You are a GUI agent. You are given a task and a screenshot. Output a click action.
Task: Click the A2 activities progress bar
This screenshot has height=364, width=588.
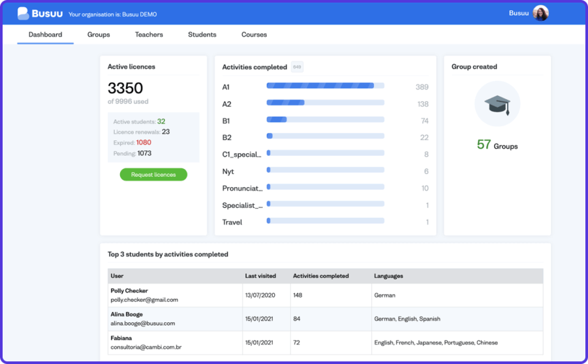click(325, 102)
